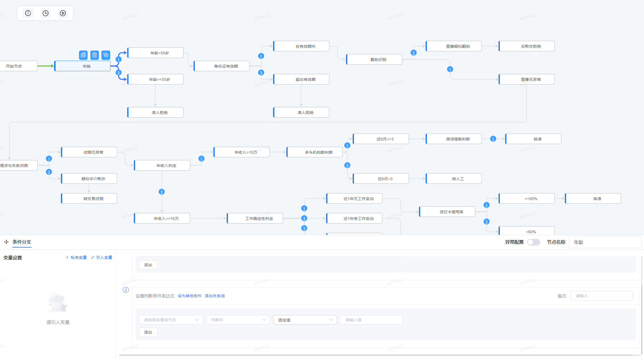Click the play run icon in toolbar
Viewport: 644px width, 359px height.
pyautogui.click(x=63, y=13)
